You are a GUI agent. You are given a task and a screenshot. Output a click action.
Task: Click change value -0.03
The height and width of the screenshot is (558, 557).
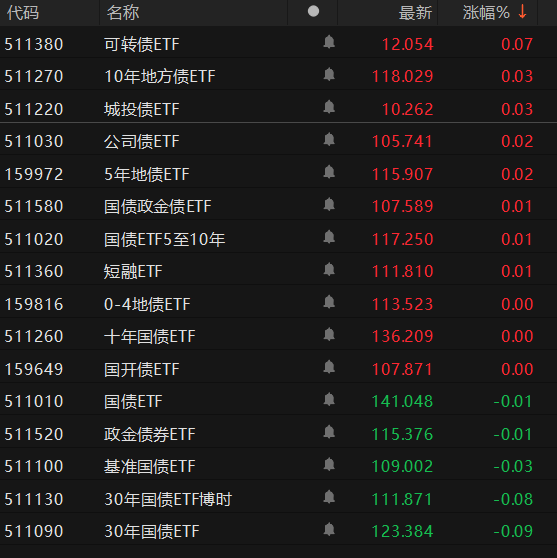pos(513,467)
